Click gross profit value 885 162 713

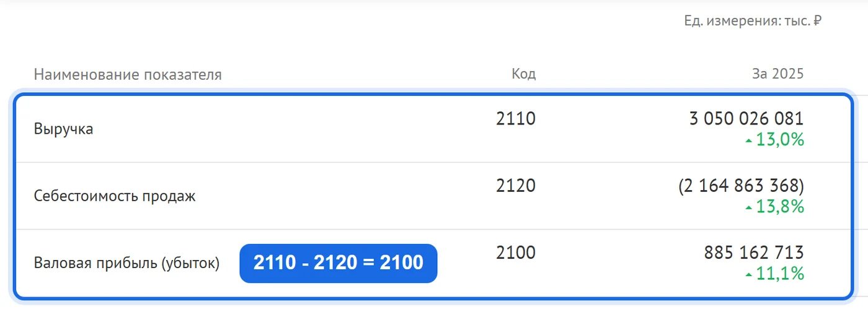point(754,253)
